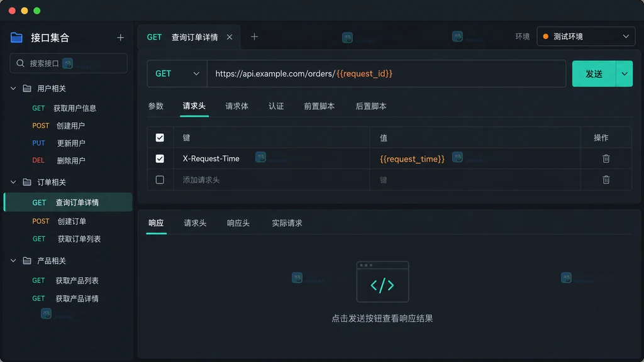Select GET 查询订单详情 in sidebar
This screenshot has width=644, height=362.
[x=68, y=202]
